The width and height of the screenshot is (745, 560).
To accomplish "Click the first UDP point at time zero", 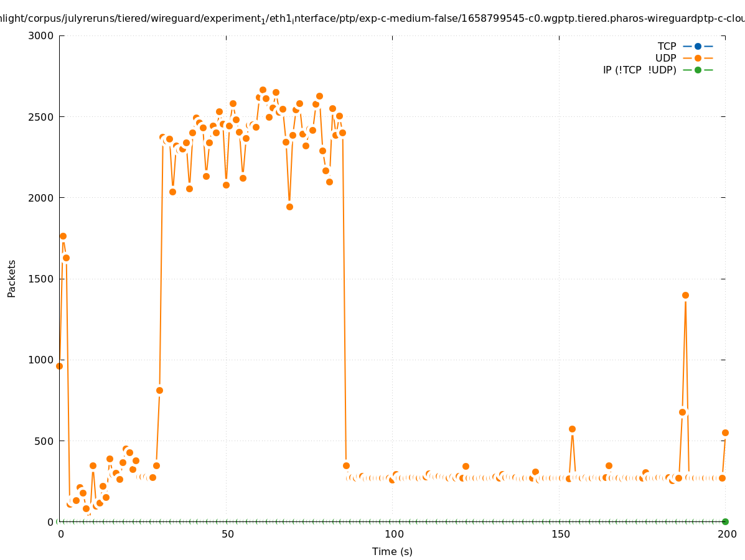I will coord(59,366).
